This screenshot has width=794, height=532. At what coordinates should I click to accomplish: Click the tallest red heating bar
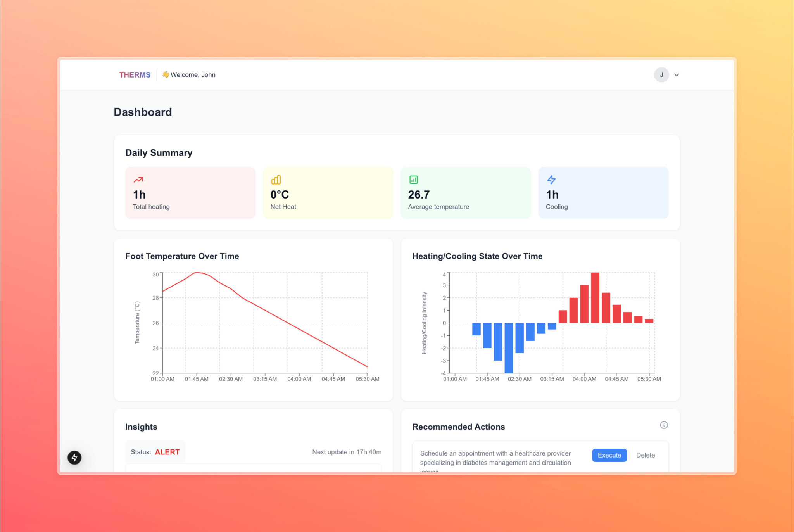(x=595, y=297)
